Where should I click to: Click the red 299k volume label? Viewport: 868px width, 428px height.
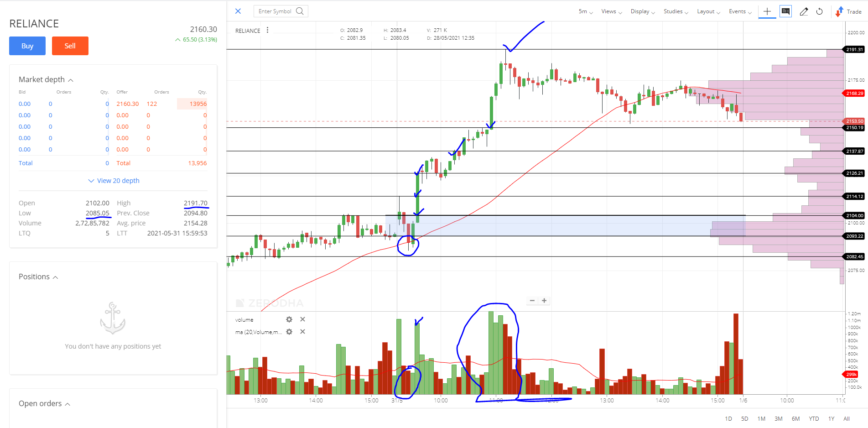[x=851, y=374]
